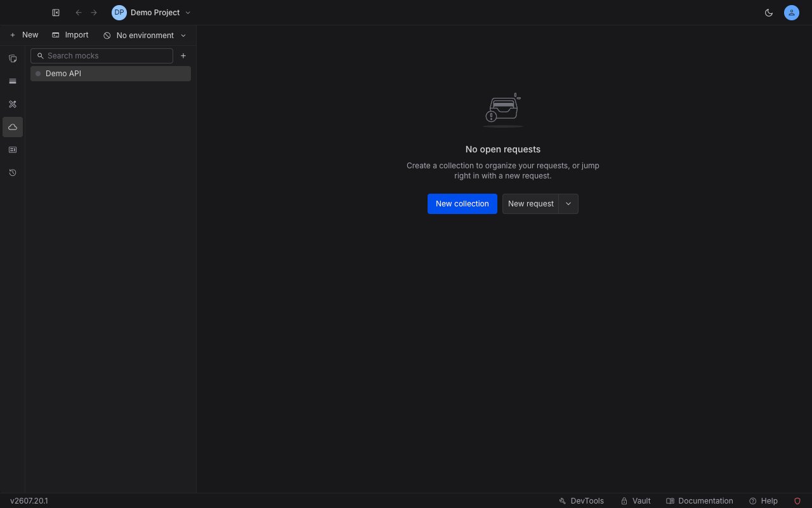Open Help from the status bar
Image resolution: width=812 pixels, height=508 pixels.
pyautogui.click(x=763, y=501)
